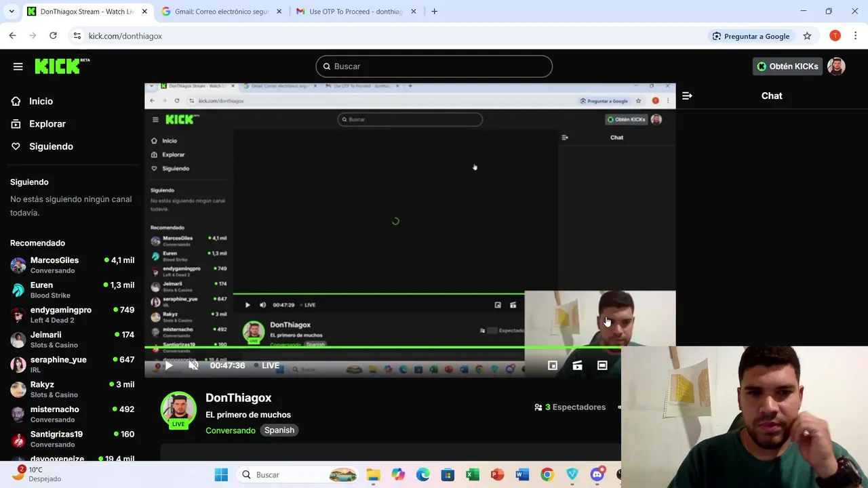This screenshot has width=868, height=488.
Task: Play the paused stream
Action: [168, 365]
